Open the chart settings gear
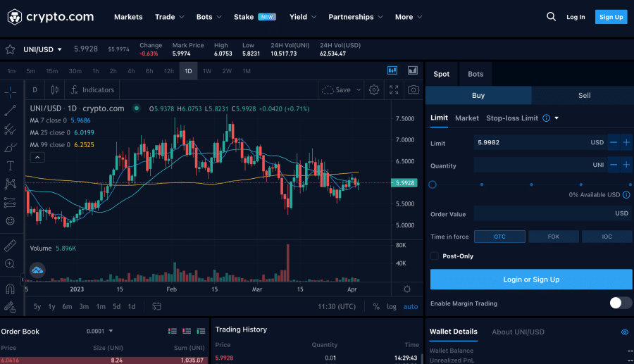Viewport: 634px width, 364px height. [374, 89]
